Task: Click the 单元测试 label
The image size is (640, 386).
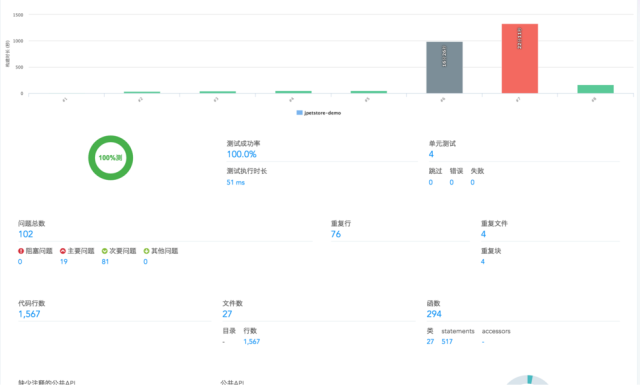Action: (x=442, y=144)
